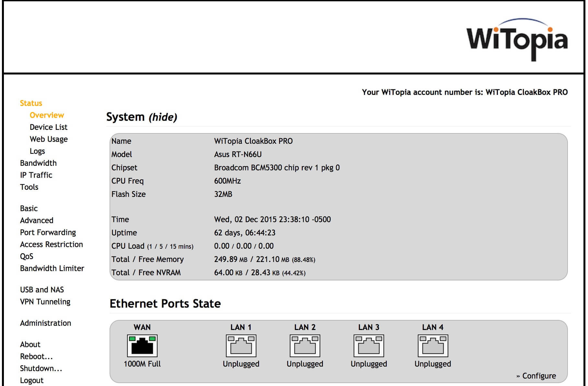Viewport: 588px width, 386px height.
Task: Click the LAN 4 port icon
Action: 433,346
